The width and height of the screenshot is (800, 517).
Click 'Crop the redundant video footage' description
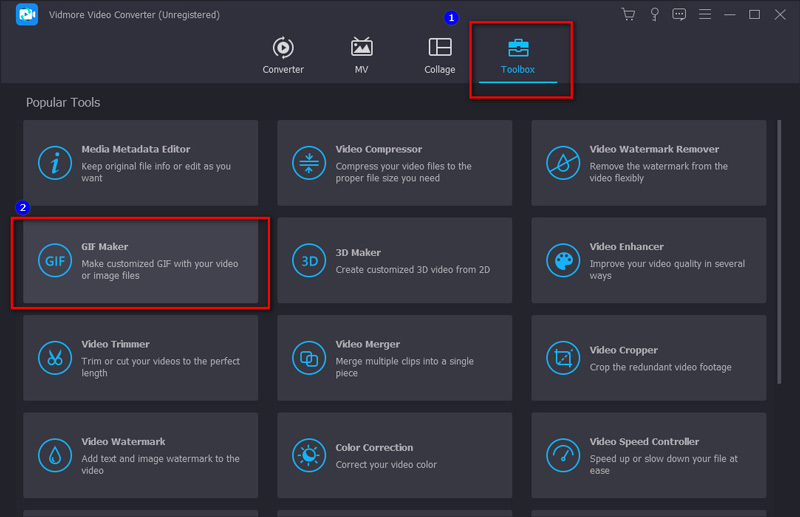(x=660, y=367)
